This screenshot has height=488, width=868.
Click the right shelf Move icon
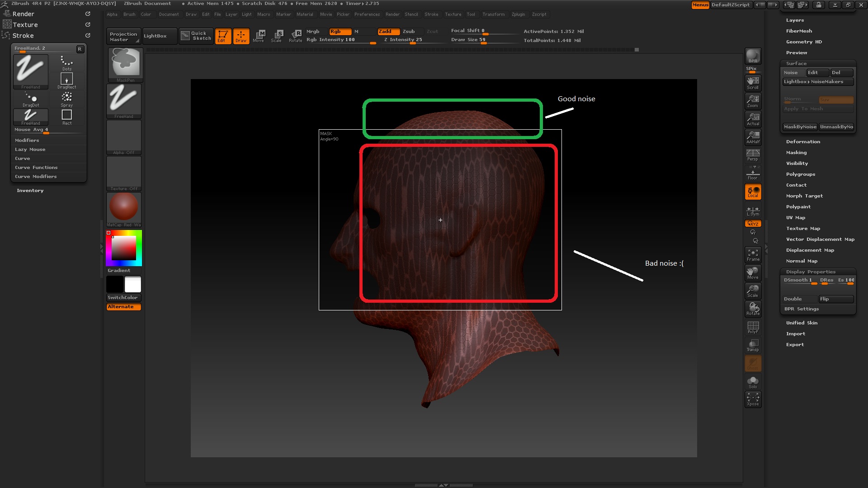pos(753,273)
